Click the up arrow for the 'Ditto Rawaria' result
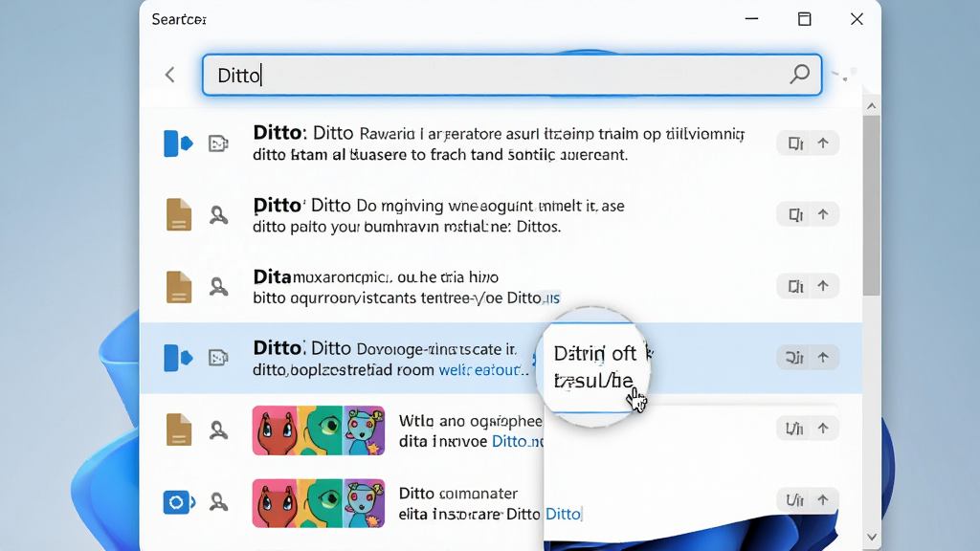This screenshot has width=980, height=551. coord(823,143)
